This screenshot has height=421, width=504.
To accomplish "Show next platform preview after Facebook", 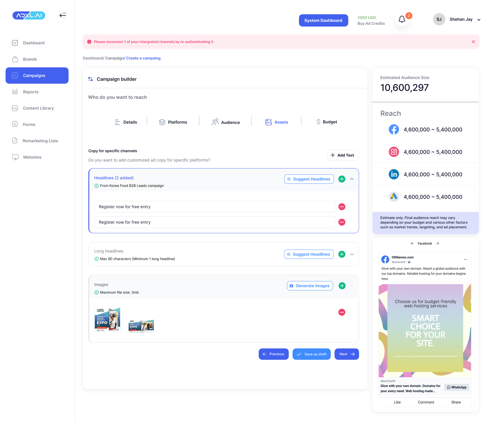I will click(x=437, y=243).
